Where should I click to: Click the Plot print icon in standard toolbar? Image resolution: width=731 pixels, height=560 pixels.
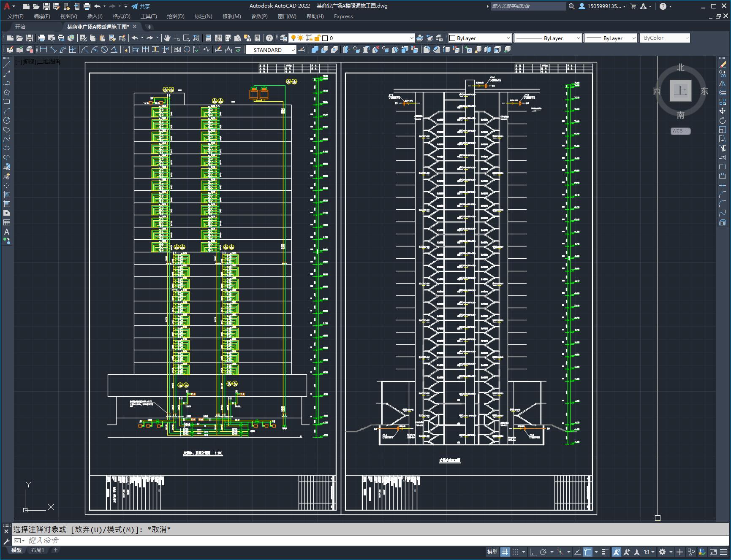[41, 38]
